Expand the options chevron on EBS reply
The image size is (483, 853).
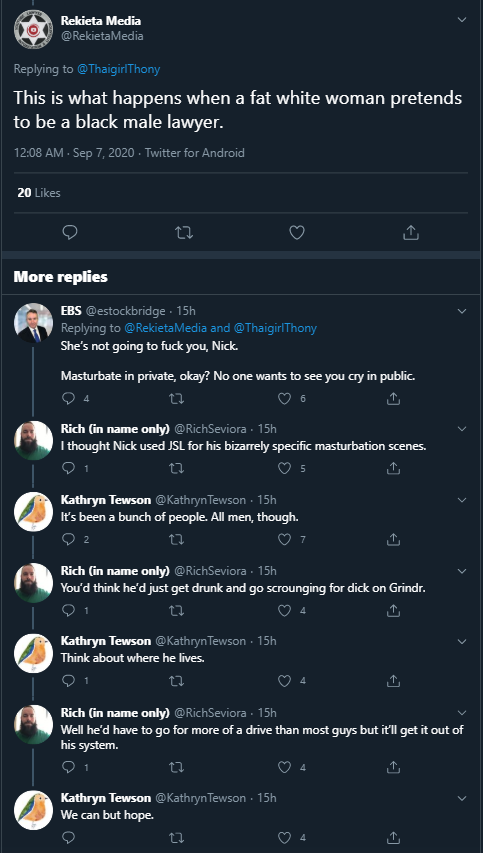(462, 311)
